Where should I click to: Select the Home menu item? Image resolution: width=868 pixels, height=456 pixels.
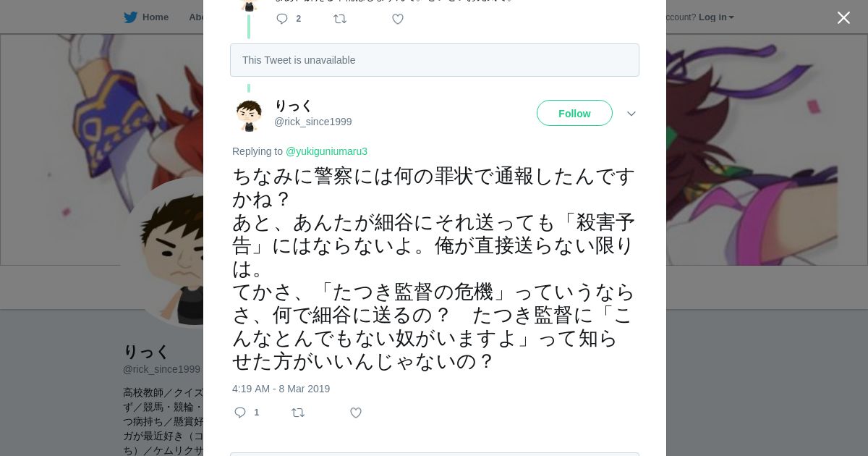pyautogui.click(x=155, y=17)
